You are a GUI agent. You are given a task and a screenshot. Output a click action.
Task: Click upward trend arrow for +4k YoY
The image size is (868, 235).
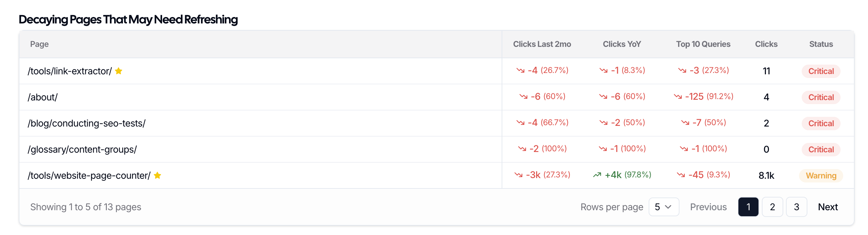tap(597, 175)
